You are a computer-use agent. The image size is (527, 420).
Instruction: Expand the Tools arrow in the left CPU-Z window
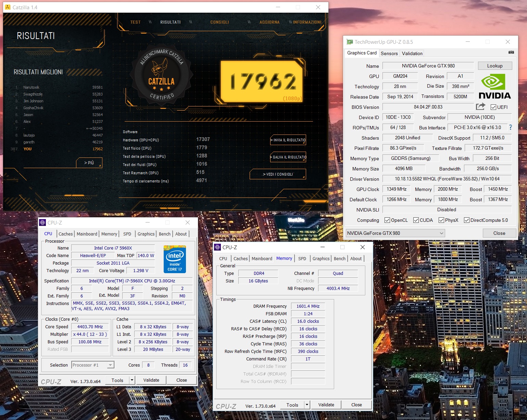coord(132,380)
